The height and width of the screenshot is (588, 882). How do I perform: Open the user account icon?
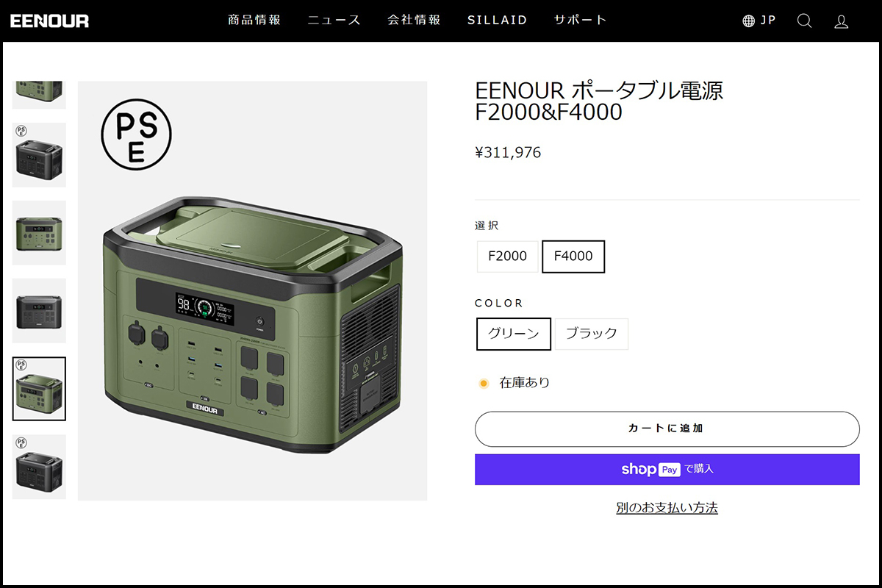pyautogui.click(x=842, y=21)
